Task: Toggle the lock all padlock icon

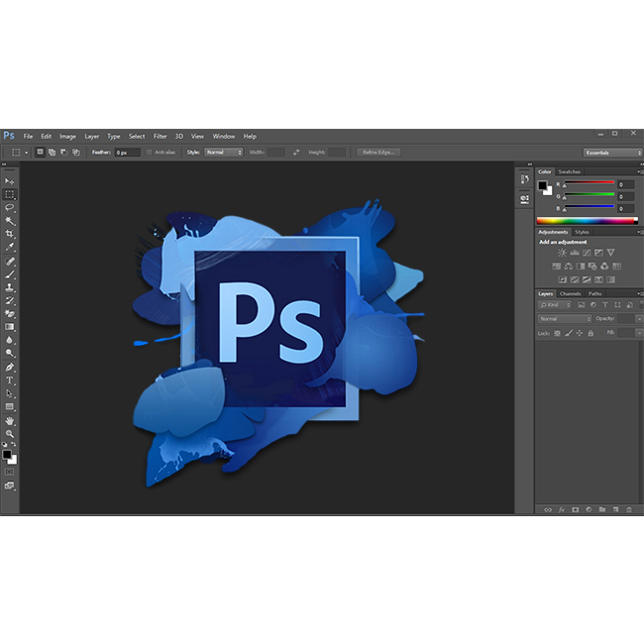Action: click(591, 333)
